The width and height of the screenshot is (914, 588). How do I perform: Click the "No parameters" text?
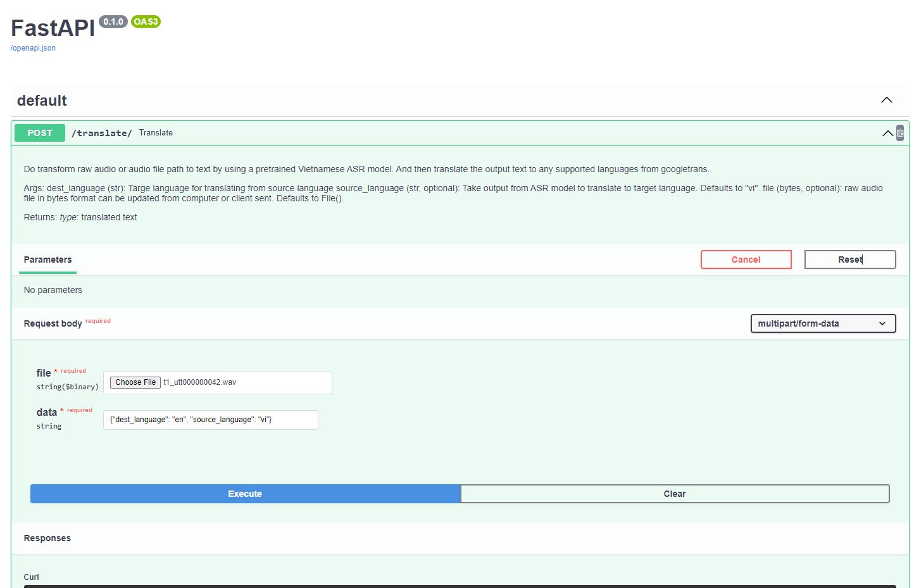[x=53, y=290]
